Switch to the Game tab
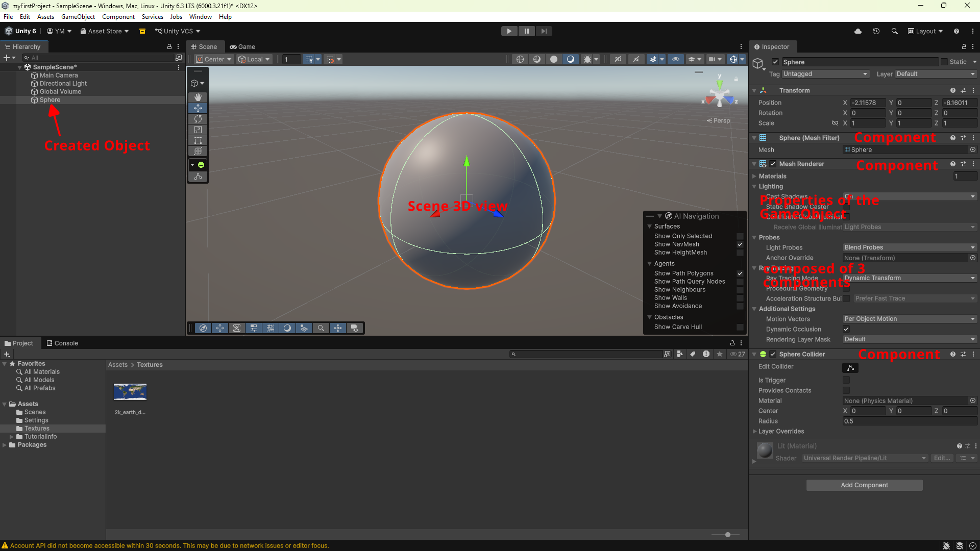This screenshot has width=980, height=551. [x=242, y=46]
